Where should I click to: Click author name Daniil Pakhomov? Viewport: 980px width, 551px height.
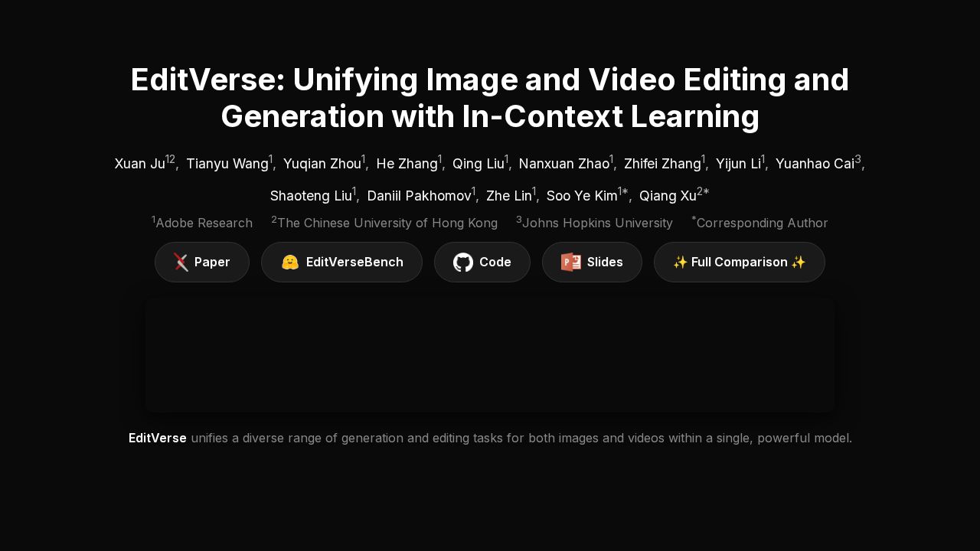[x=420, y=196]
